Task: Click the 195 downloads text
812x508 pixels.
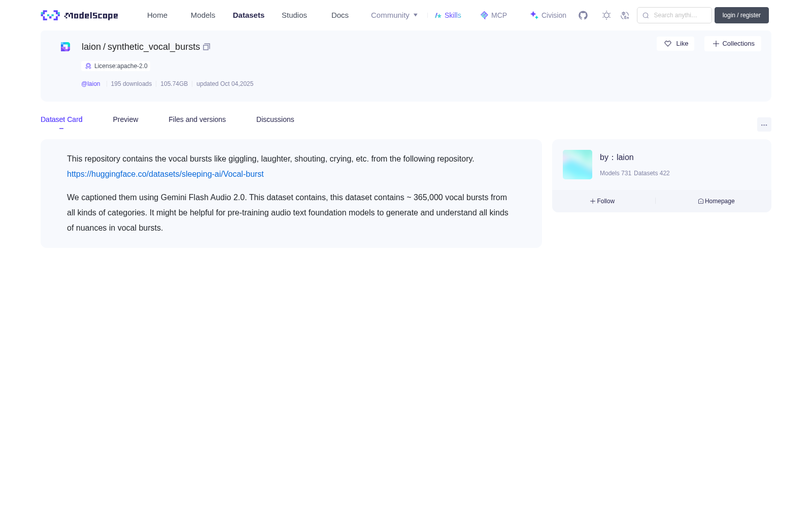Action: pos(131,84)
